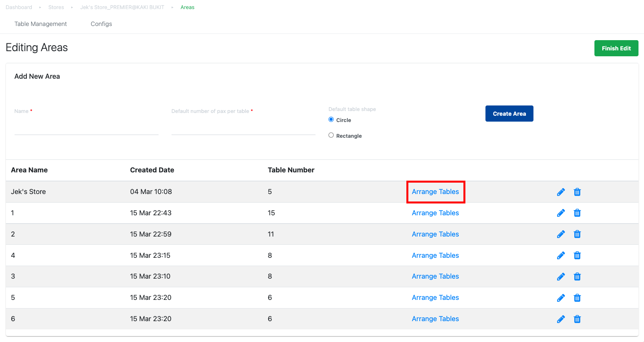Edit the Jek's Store area with pencil icon
The image size is (644, 342).
[x=561, y=192]
